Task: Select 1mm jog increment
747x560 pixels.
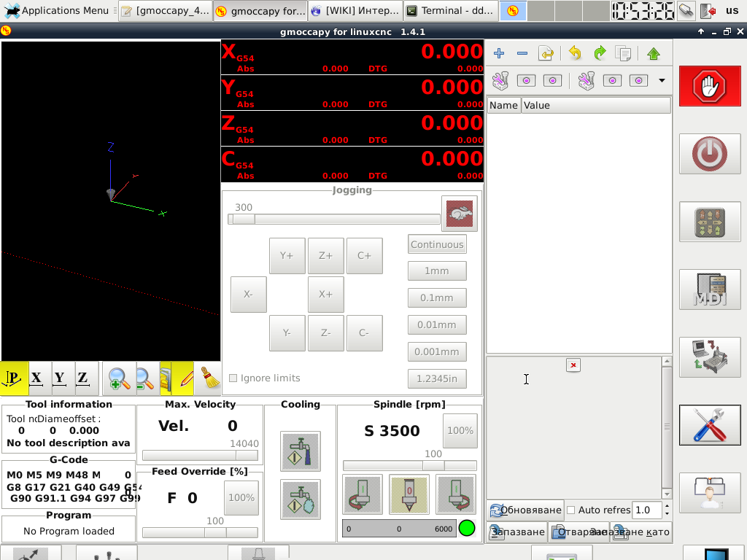Action: tap(437, 271)
